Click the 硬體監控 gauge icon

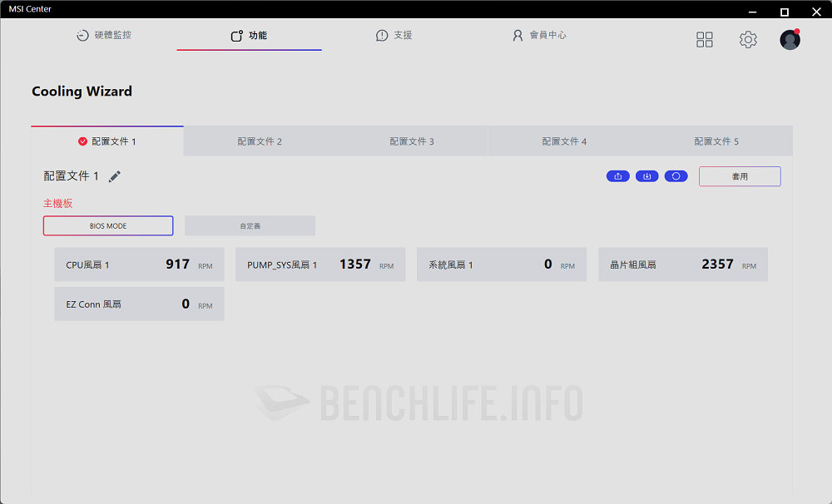point(82,36)
